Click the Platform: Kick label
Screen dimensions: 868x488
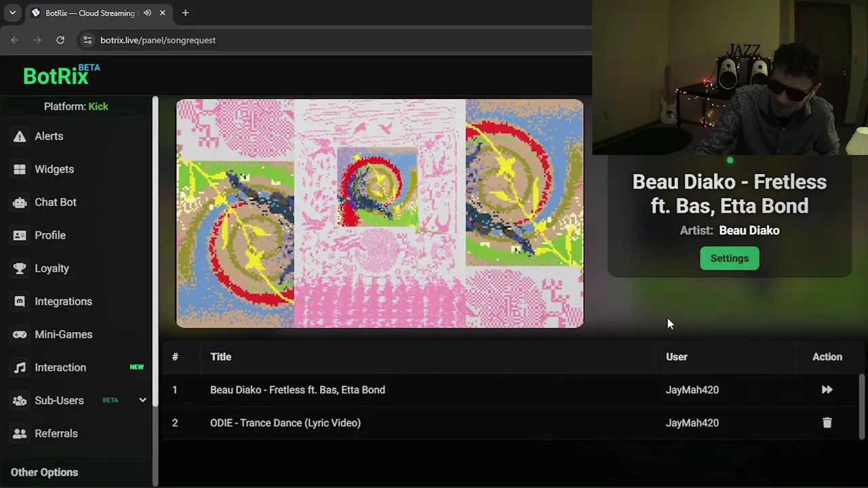76,106
